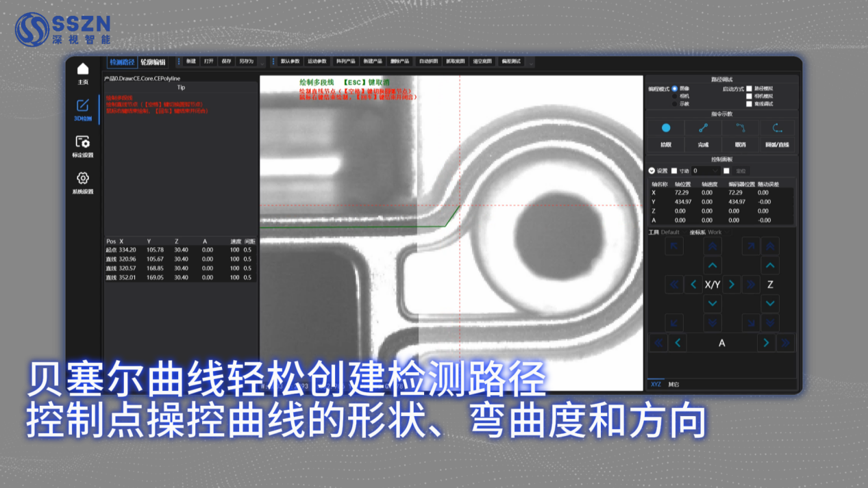Viewport: 868px width, 488px height.
Task: Enable the 路径模拟 checkbox
Action: coord(749,89)
